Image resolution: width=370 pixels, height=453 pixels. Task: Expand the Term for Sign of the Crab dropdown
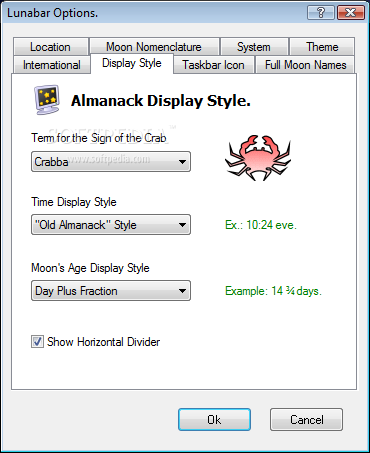point(111,162)
